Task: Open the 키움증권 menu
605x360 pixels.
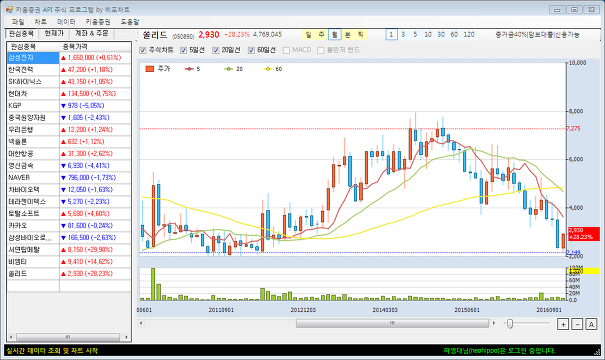Action: point(98,22)
